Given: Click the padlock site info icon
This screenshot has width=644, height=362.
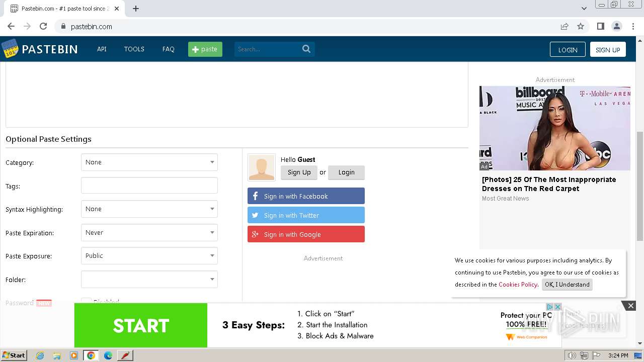Looking at the screenshot, I should (63, 26).
